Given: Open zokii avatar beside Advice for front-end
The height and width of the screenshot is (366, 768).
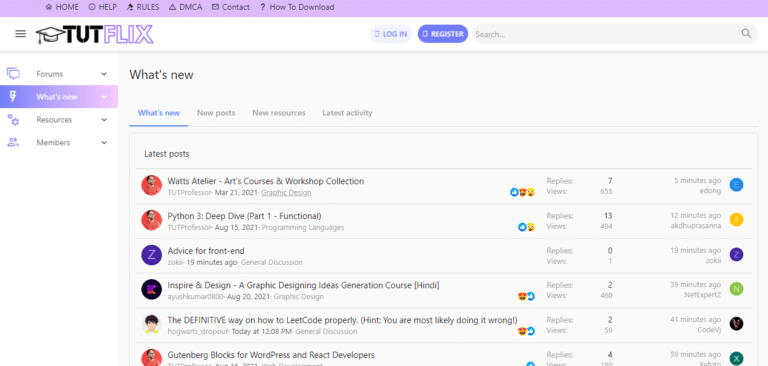Looking at the screenshot, I should (151, 255).
